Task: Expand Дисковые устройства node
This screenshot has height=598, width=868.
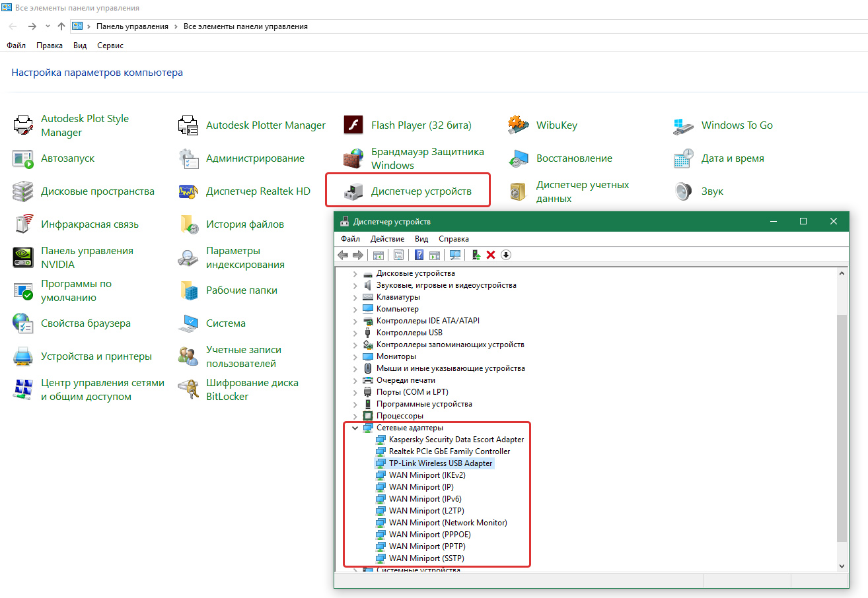Action: 355,273
